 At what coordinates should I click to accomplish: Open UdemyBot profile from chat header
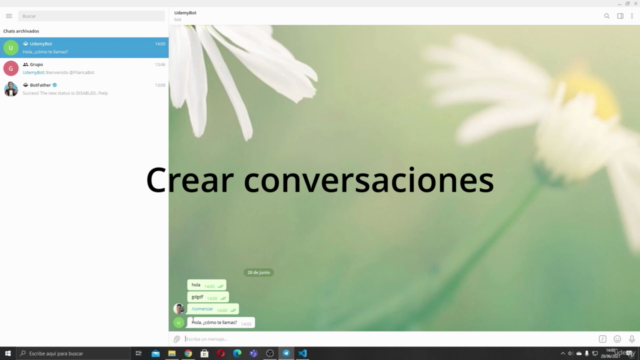(185, 16)
